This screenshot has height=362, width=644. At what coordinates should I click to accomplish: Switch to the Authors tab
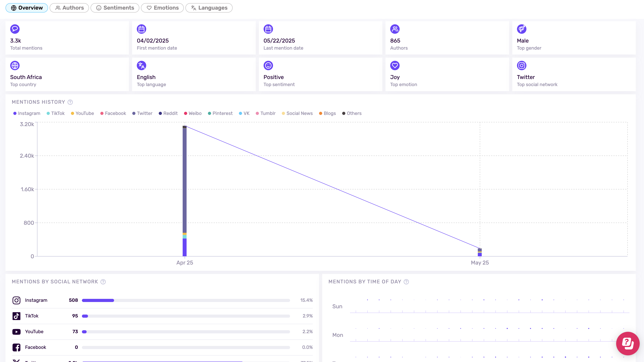coord(69,8)
